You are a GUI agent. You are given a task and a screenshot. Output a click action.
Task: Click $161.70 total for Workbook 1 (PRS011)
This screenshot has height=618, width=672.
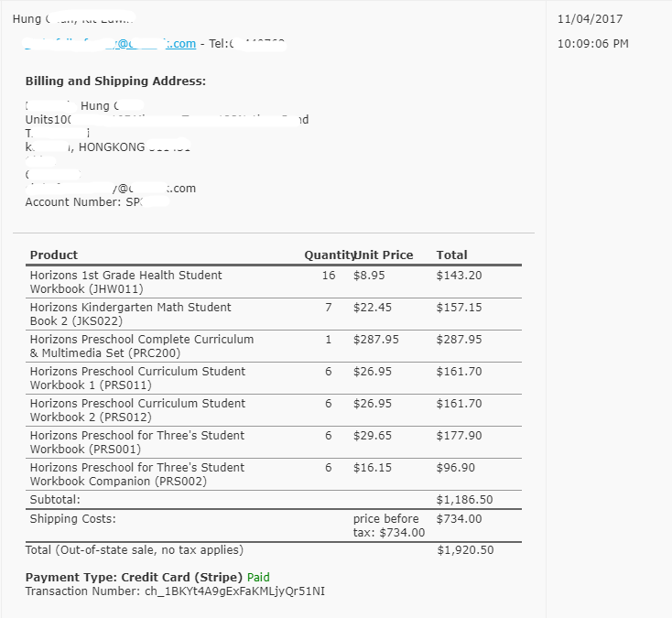(x=459, y=371)
